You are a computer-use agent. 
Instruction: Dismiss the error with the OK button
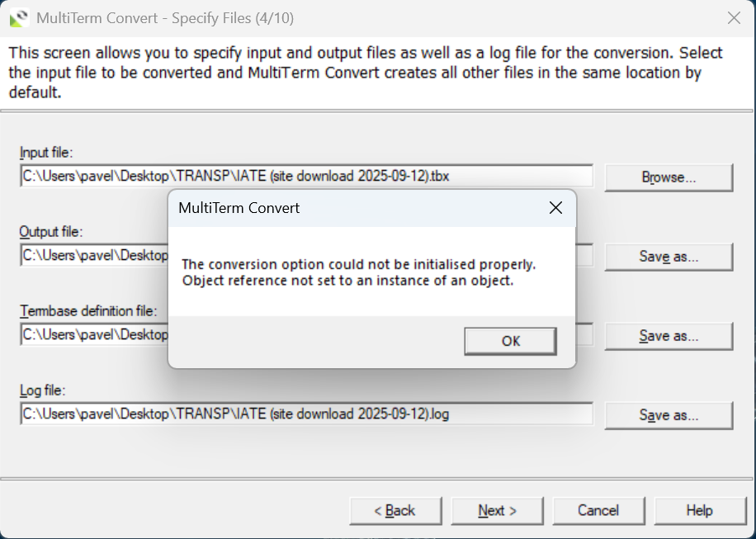tap(509, 341)
